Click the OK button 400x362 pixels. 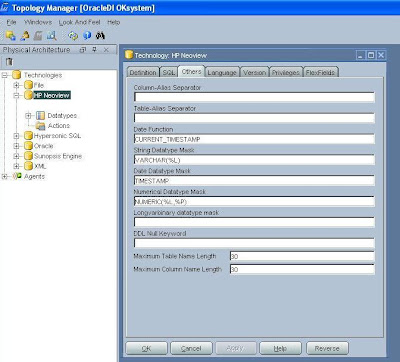coord(146,348)
